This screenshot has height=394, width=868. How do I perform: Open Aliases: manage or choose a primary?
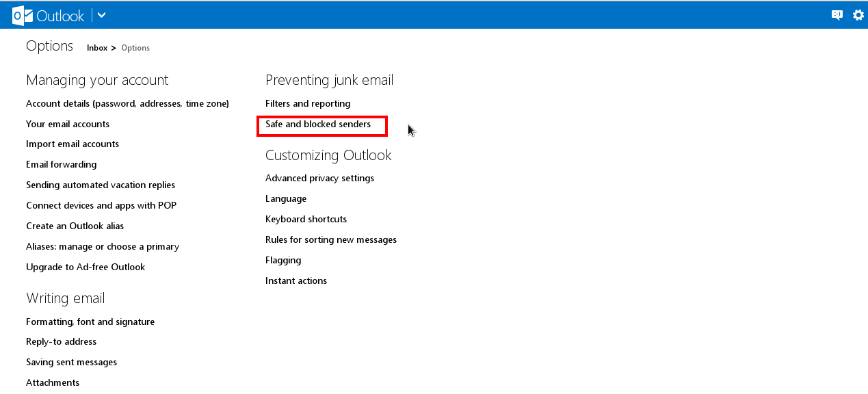click(102, 246)
